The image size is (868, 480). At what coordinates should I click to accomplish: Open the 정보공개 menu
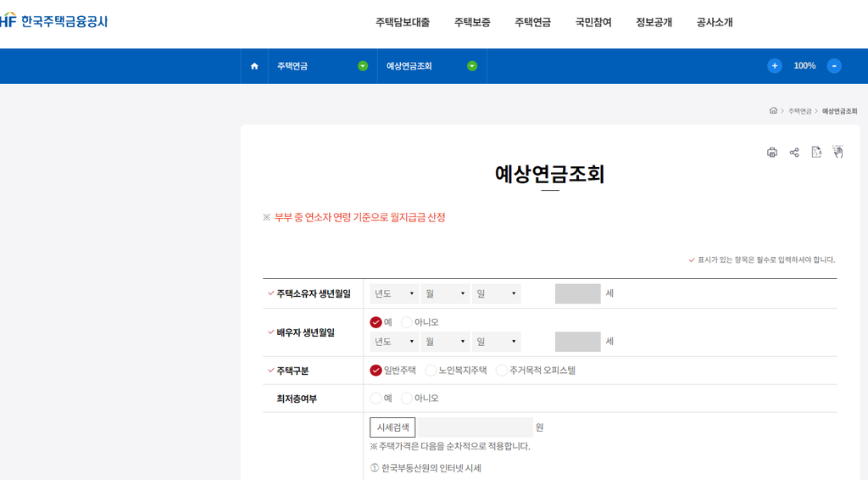(654, 22)
